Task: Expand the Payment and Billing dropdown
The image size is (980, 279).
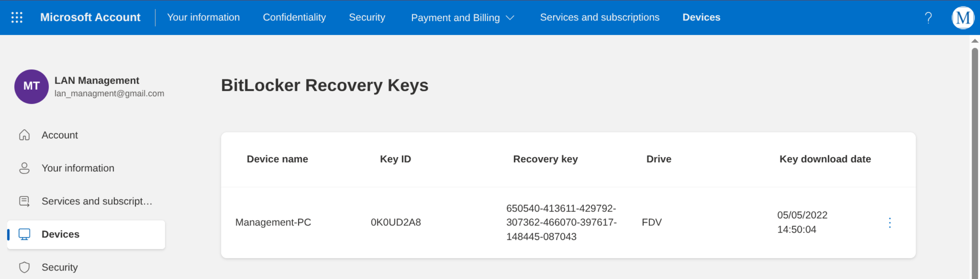Action: pyautogui.click(x=455, y=18)
